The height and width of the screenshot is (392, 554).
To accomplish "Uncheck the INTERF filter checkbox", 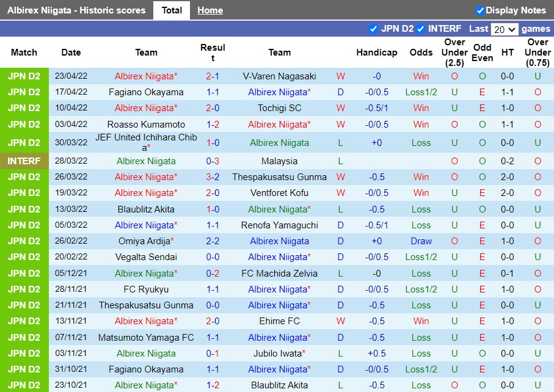I will (x=420, y=29).
